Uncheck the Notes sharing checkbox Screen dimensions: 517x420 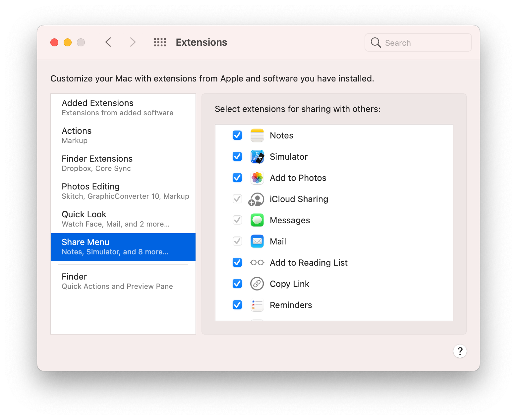[x=237, y=135]
